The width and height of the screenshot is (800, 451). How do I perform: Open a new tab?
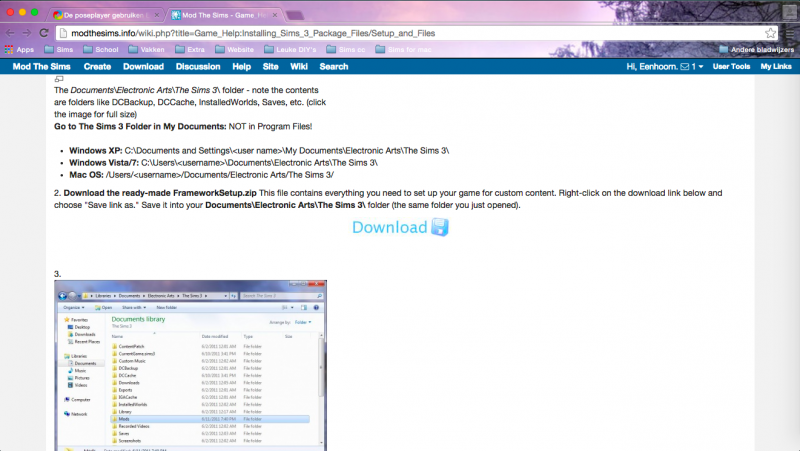294,15
